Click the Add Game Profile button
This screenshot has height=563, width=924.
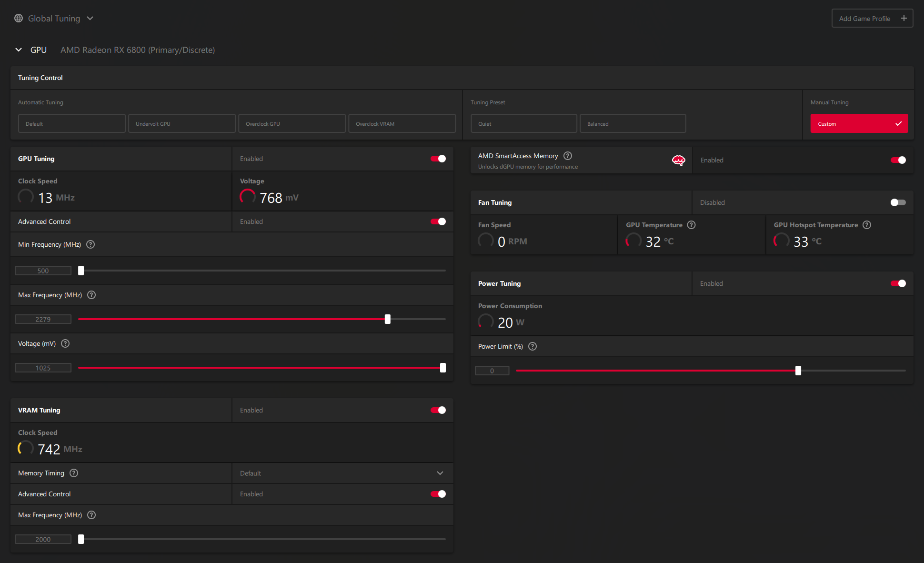pos(872,18)
